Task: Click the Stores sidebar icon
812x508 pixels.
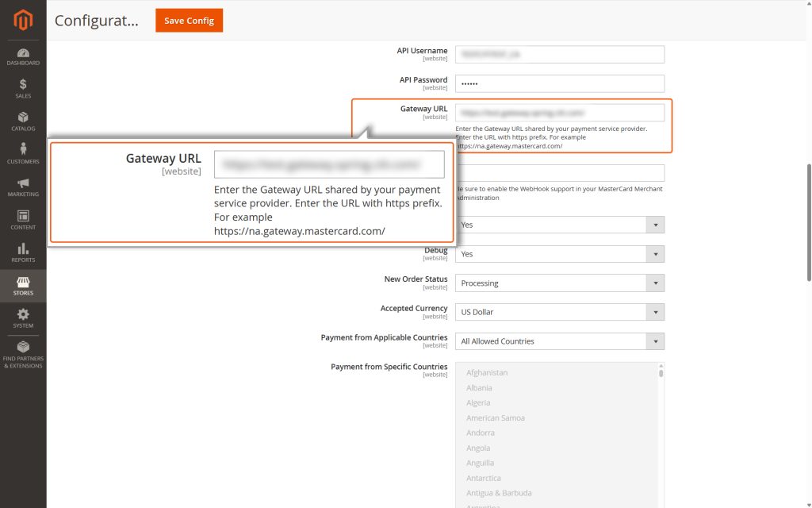Action: [x=22, y=284]
